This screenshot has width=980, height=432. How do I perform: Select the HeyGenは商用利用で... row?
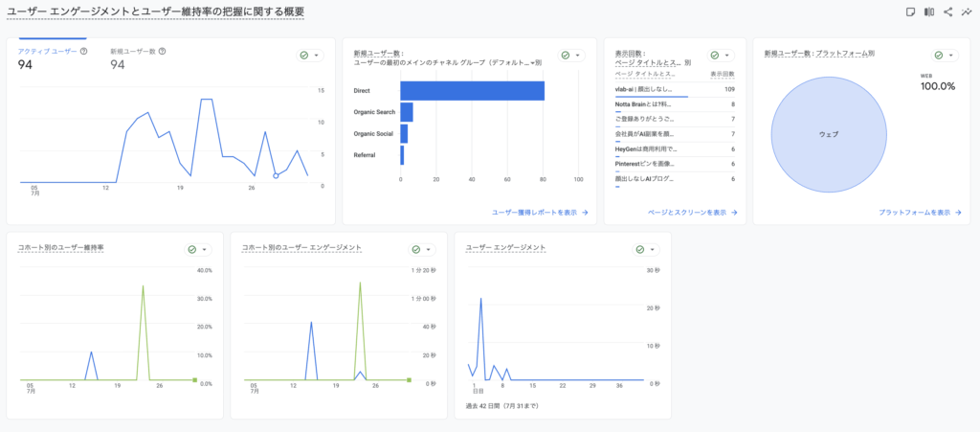tap(675, 150)
